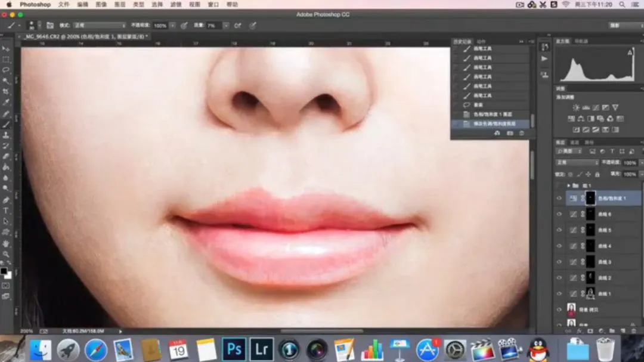This screenshot has height=362, width=644.
Task: Select the 曲线 2 layer
Action: tap(604, 278)
